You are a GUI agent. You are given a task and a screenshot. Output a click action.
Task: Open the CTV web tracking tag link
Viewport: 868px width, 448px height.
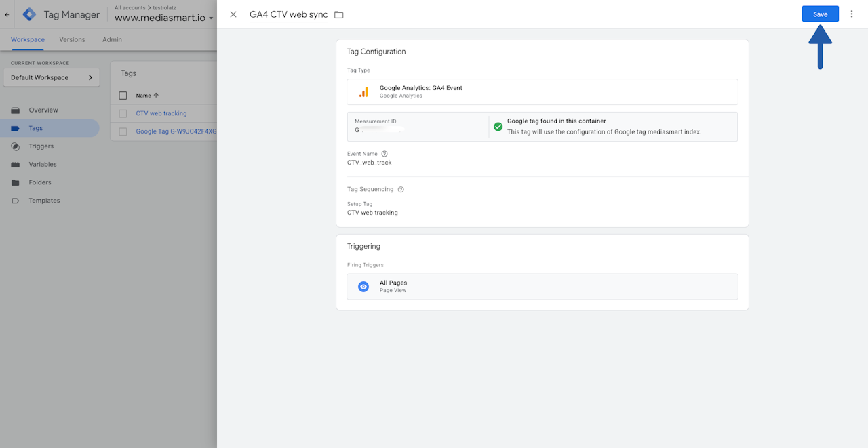point(161,114)
